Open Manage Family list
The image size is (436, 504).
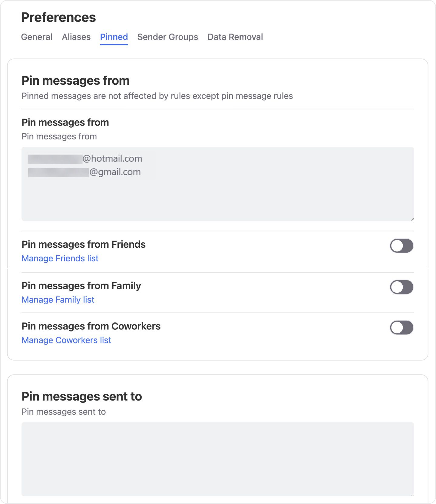click(58, 300)
